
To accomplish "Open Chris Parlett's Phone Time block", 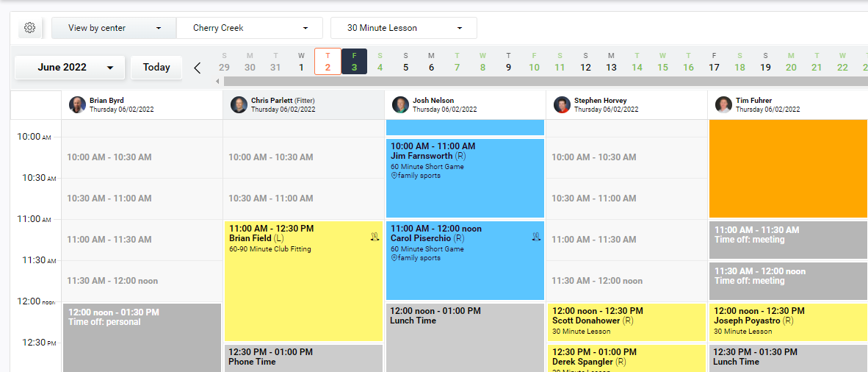I will coord(303,358).
